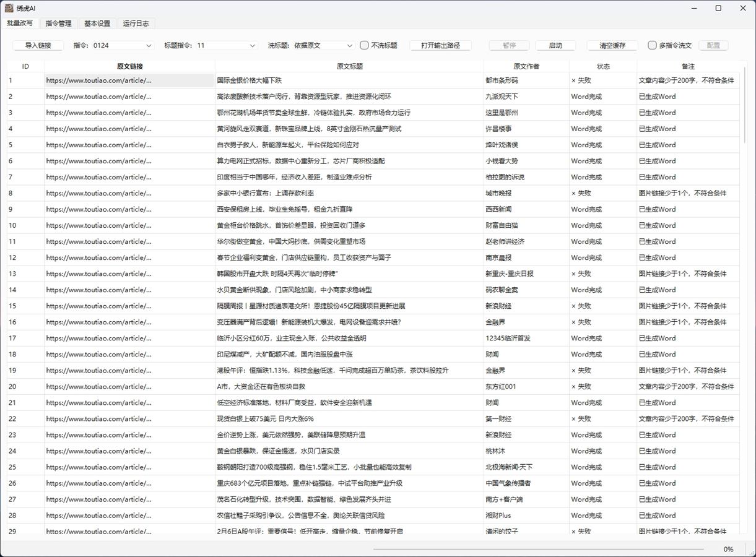Click the 启动 button
This screenshot has width=756, height=557.
555,45
